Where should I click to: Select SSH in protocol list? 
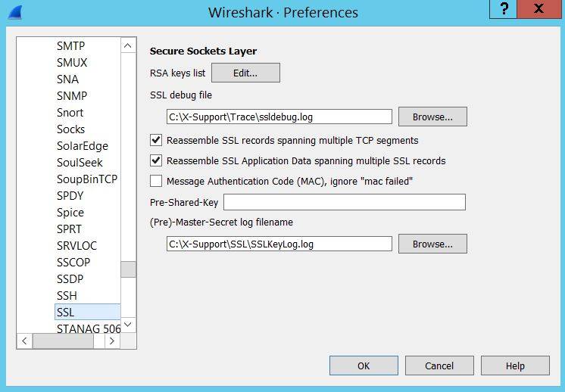click(67, 296)
